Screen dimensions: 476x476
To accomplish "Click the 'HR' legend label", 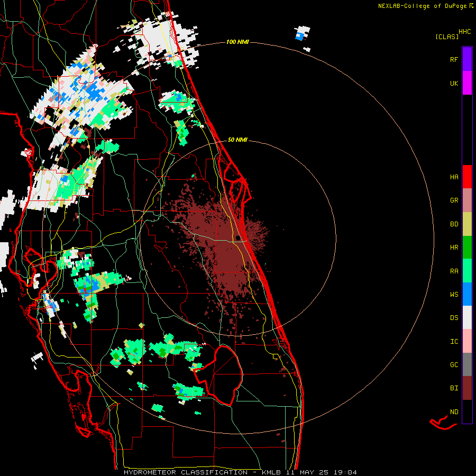I will (454, 248).
